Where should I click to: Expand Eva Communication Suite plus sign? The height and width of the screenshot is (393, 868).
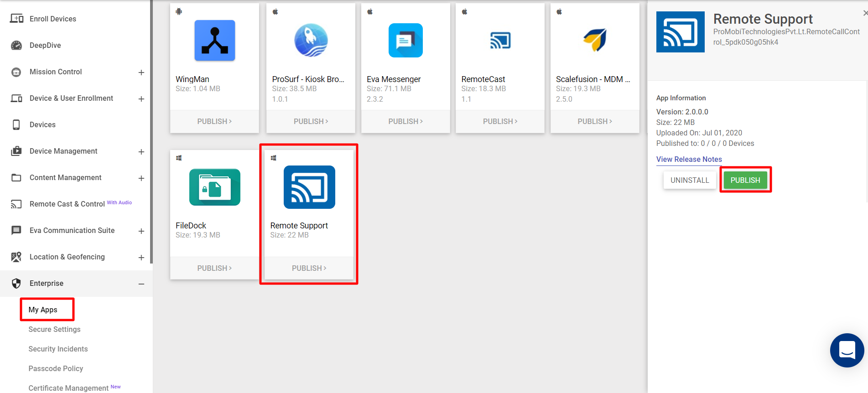(141, 231)
